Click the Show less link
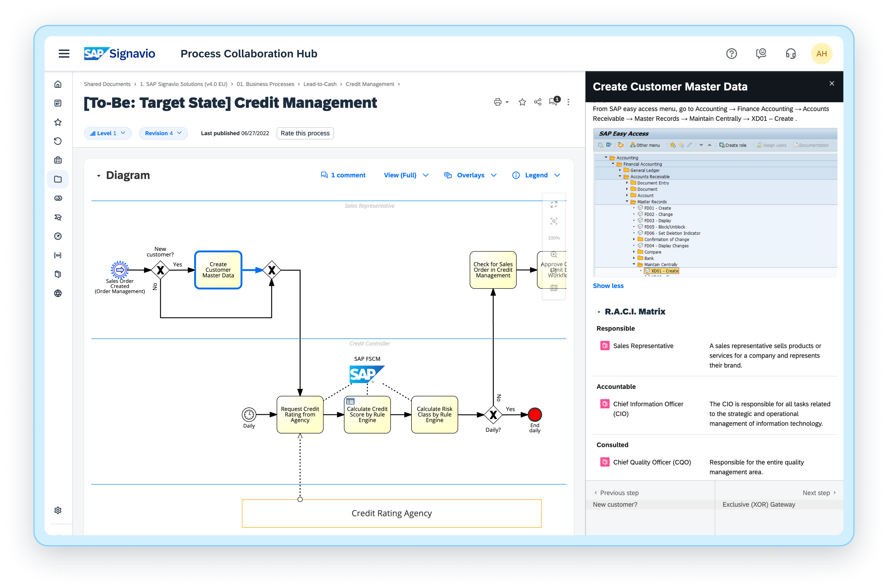This screenshot has height=588, width=888. pos(608,285)
